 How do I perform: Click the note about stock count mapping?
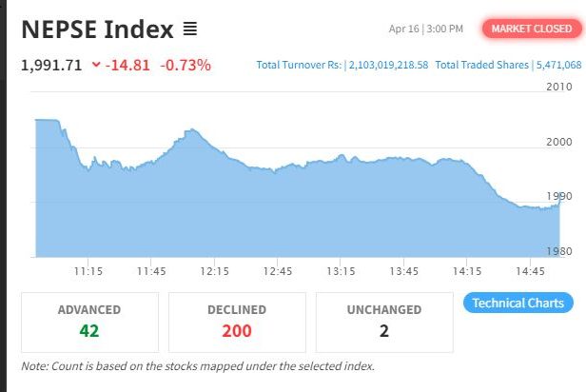[x=198, y=366]
